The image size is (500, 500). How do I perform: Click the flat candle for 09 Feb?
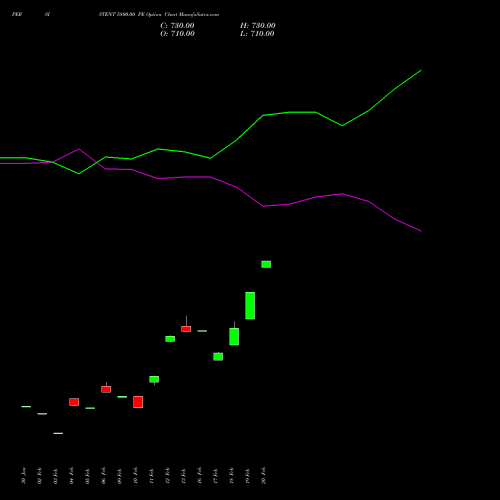click(122, 397)
